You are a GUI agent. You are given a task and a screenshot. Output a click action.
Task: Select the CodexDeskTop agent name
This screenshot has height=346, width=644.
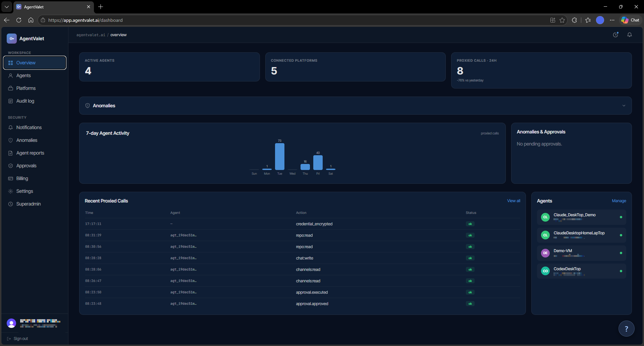point(567,269)
